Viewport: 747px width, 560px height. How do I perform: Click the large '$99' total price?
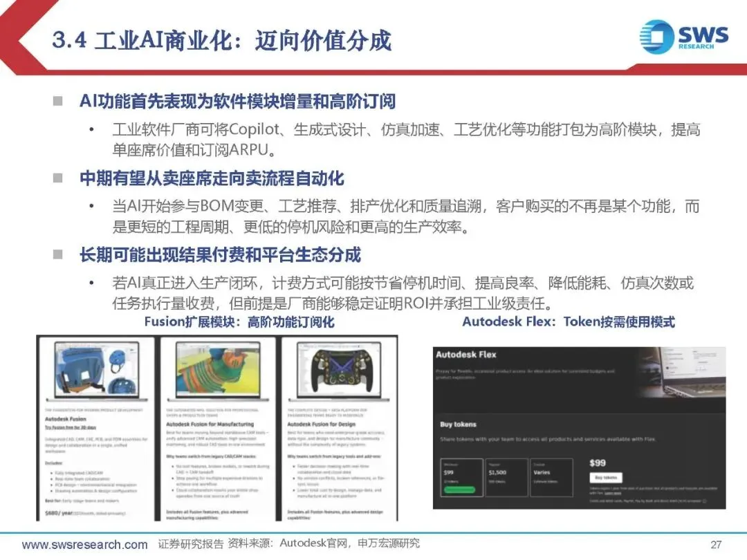tap(598, 463)
